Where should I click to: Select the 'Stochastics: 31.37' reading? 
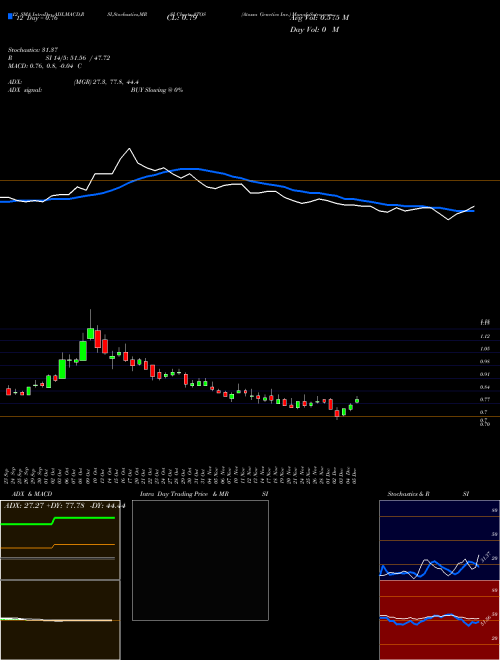tap(32, 50)
